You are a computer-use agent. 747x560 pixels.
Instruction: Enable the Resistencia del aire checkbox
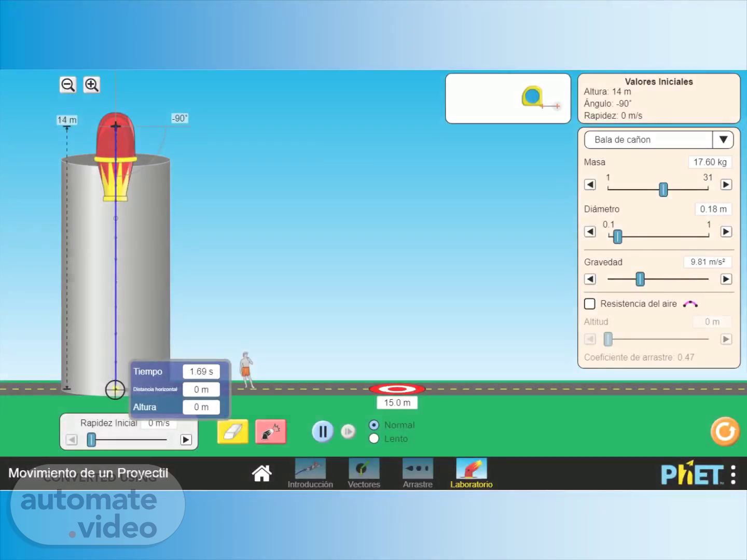point(590,304)
